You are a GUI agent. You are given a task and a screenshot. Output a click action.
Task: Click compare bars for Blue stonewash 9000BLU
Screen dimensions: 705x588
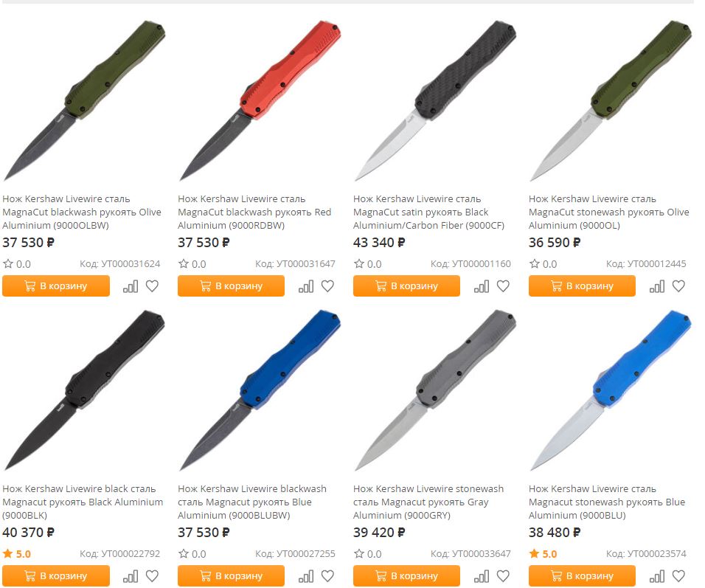tap(657, 576)
